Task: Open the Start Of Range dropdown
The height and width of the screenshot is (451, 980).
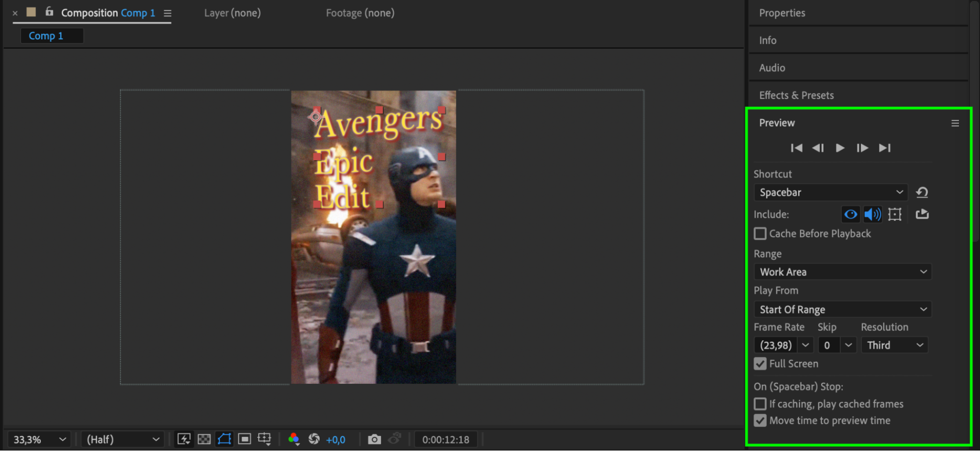Action: (843, 309)
